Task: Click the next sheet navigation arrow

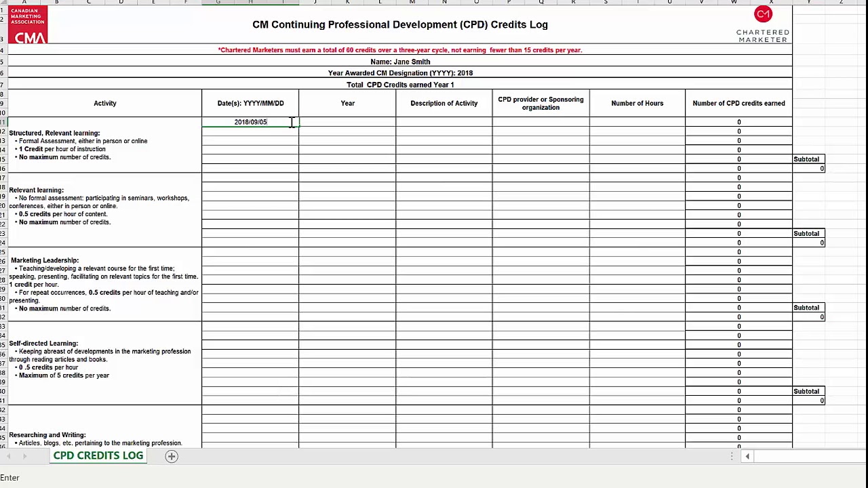Action: (x=24, y=456)
